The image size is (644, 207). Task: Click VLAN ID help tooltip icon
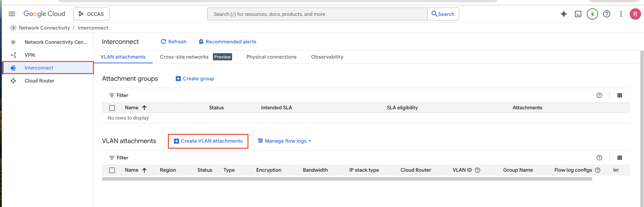pyautogui.click(x=477, y=170)
